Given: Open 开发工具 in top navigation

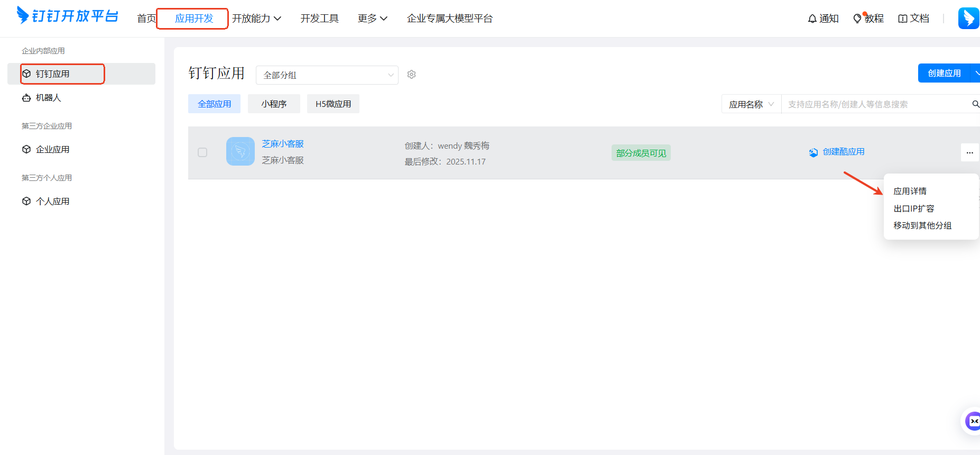Looking at the screenshot, I should [319, 19].
